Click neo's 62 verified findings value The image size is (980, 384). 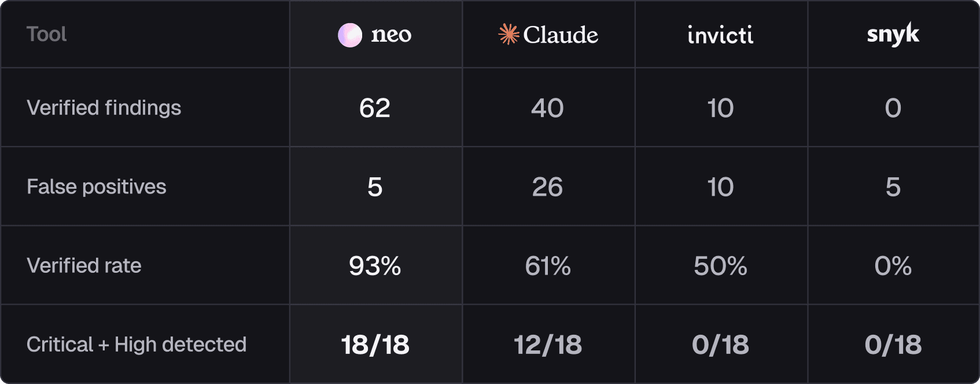(375, 108)
